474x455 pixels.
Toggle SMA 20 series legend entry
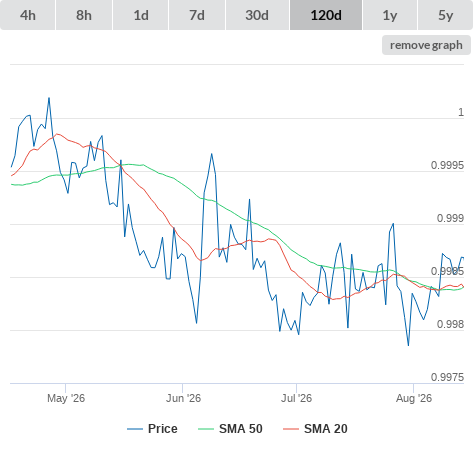(326, 429)
